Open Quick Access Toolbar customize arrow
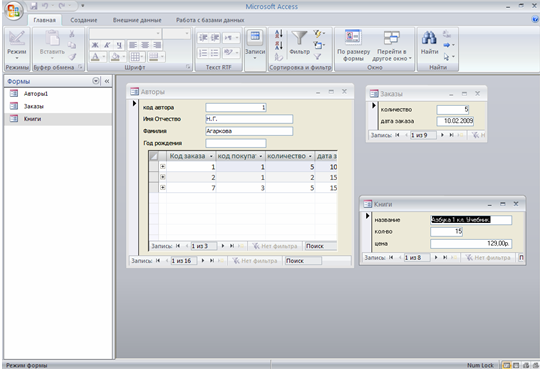This screenshot has width=540, height=371. pos(83,6)
